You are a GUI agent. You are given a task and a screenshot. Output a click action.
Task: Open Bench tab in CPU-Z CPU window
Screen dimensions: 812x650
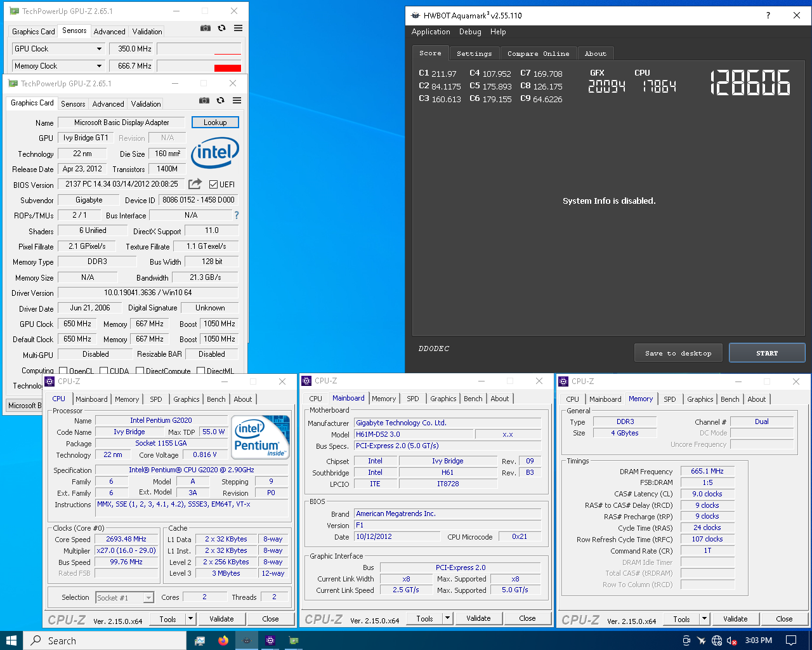click(216, 399)
